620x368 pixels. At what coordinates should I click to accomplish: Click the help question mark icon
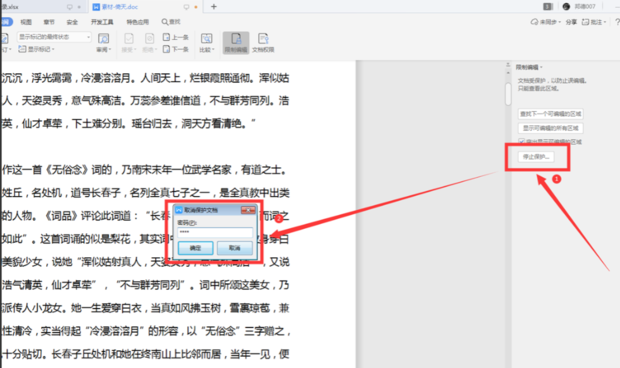coord(617,22)
